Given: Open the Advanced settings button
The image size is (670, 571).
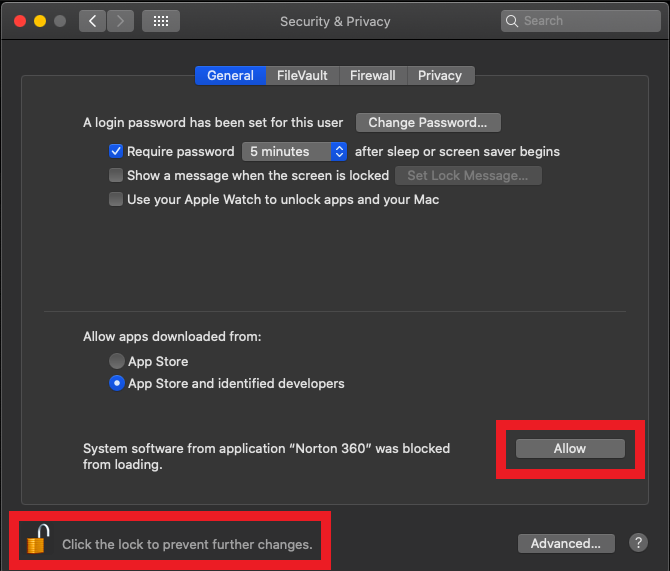Looking at the screenshot, I should 566,544.
